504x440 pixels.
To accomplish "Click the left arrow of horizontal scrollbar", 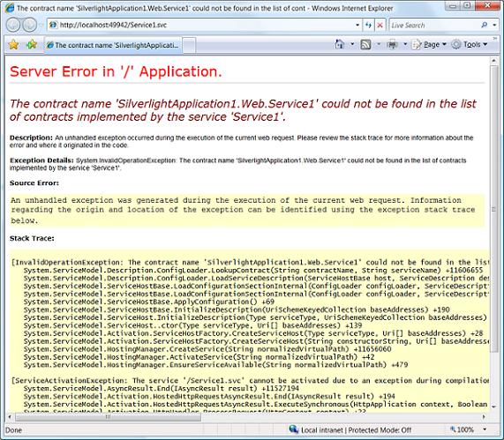I will point(10,417).
